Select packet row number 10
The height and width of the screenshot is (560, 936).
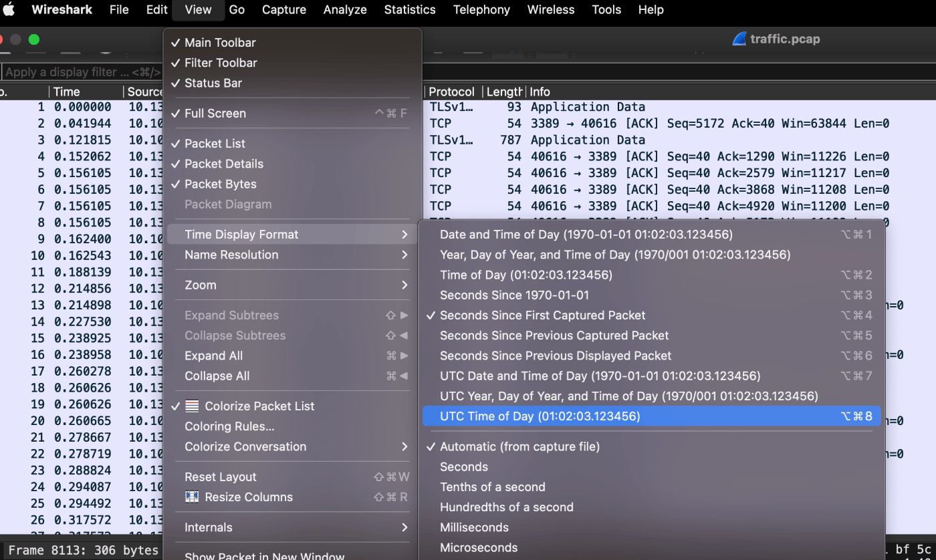click(82, 255)
